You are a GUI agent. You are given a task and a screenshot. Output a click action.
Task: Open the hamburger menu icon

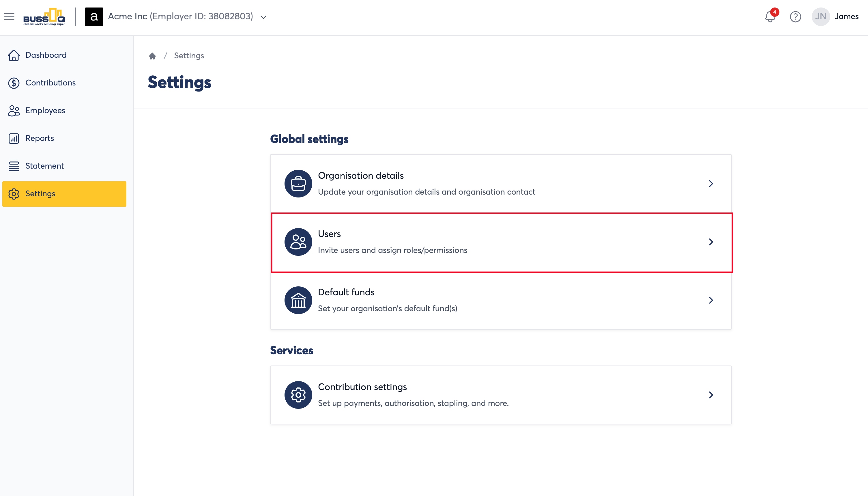coord(9,16)
